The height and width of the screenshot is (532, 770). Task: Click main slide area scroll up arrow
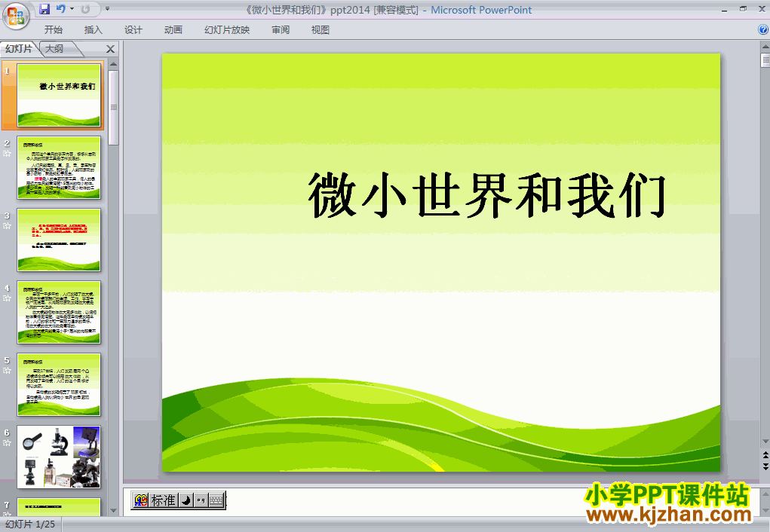[765, 47]
